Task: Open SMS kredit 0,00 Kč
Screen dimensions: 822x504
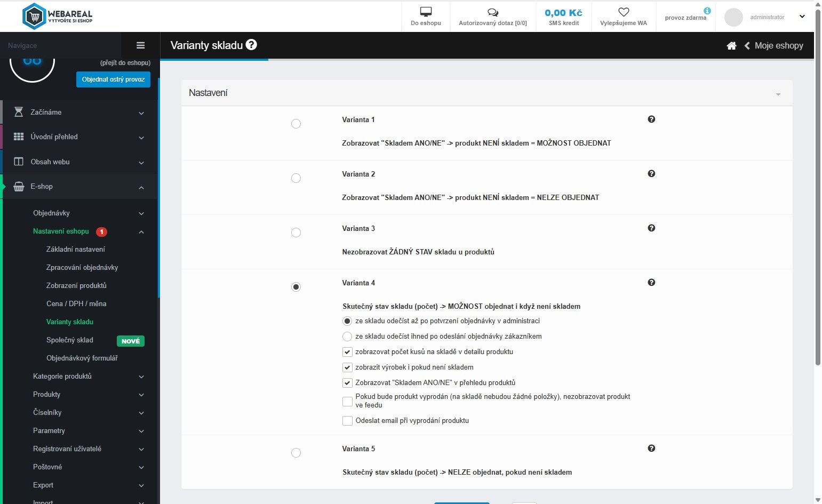Action: 563,17
